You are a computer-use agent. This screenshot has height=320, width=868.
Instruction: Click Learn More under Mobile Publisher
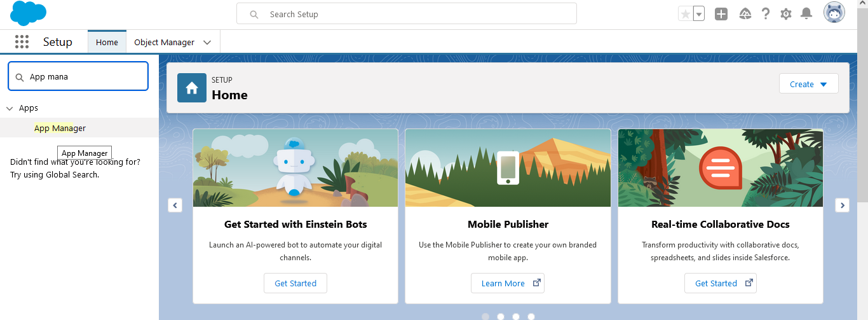click(x=507, y=283)
